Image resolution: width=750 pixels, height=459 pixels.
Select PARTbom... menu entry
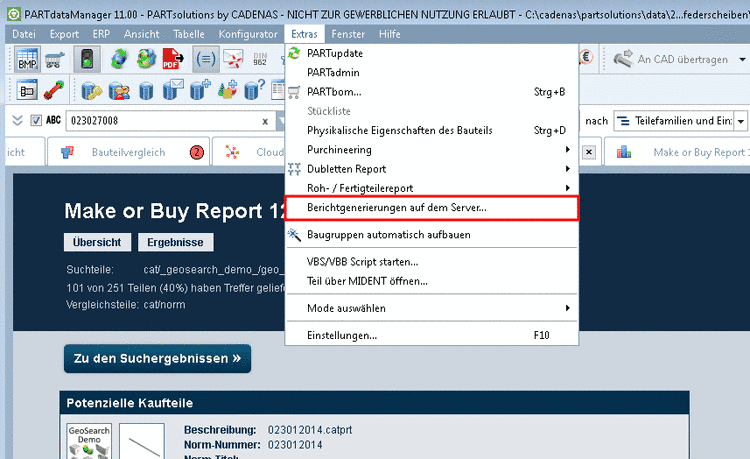click(x=431, y=92)
